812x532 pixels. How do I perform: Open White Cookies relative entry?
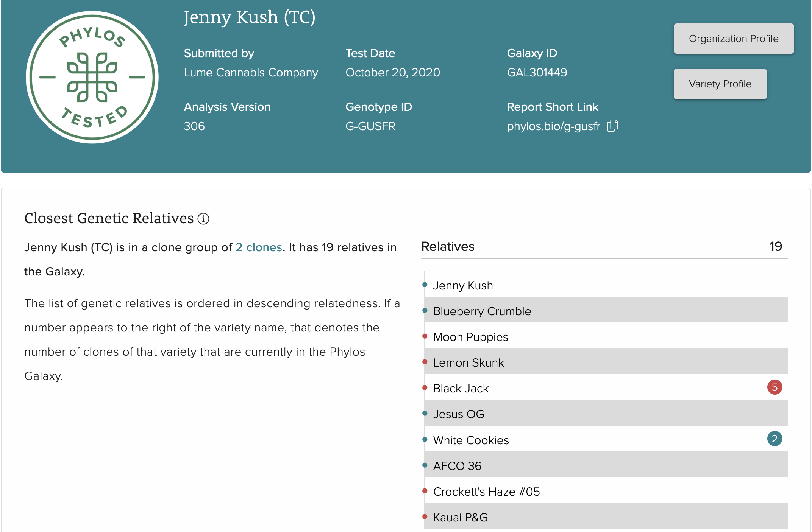[471, 440]
